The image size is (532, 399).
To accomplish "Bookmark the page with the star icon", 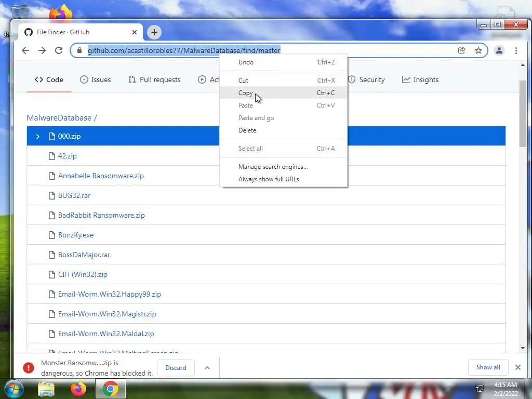I will (478, 50).
